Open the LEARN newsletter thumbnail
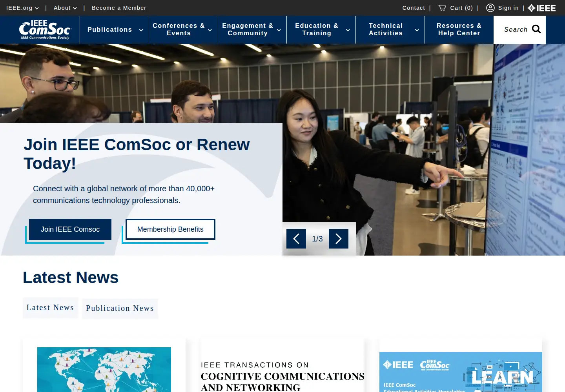This screenshot has width=565, height=392. [x=461, y=372]
